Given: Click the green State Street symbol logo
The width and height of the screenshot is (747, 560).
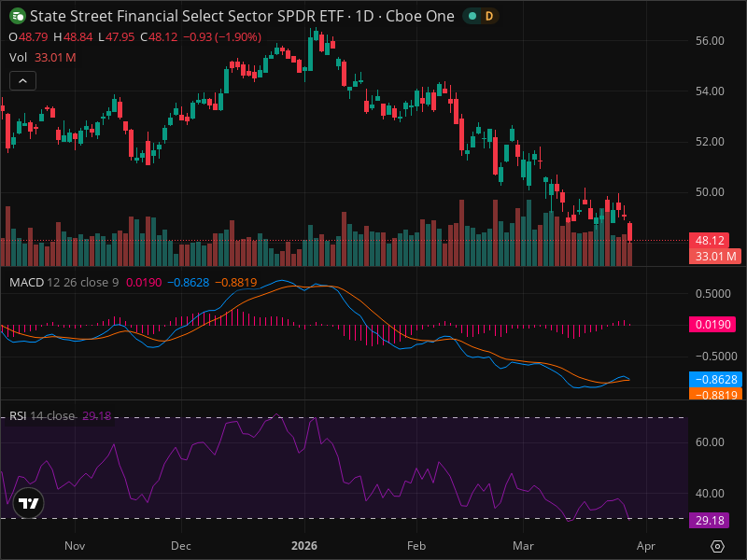Looking at the screenshot, I should tap(18, 16).
